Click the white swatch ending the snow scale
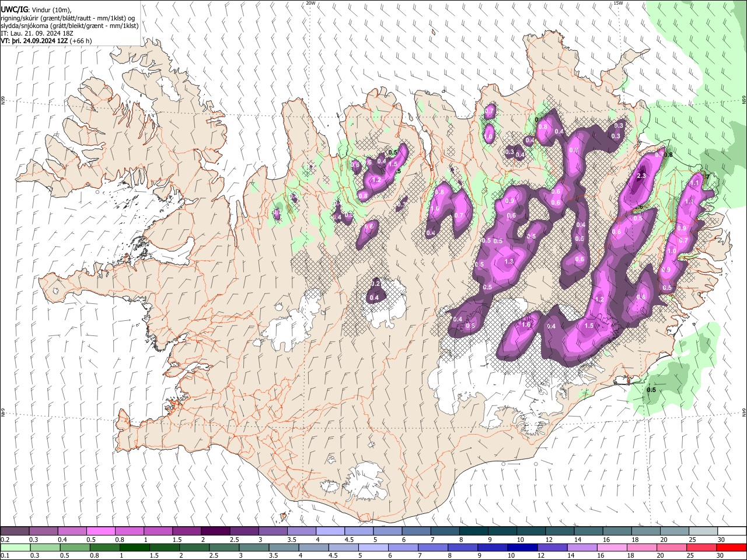The image size is (747, 560). [x=731, y=531]
